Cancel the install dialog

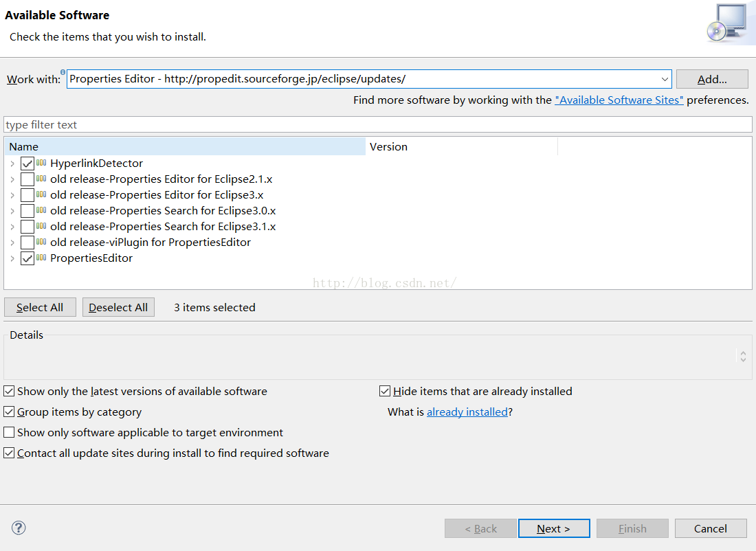[x=711, y=528]
